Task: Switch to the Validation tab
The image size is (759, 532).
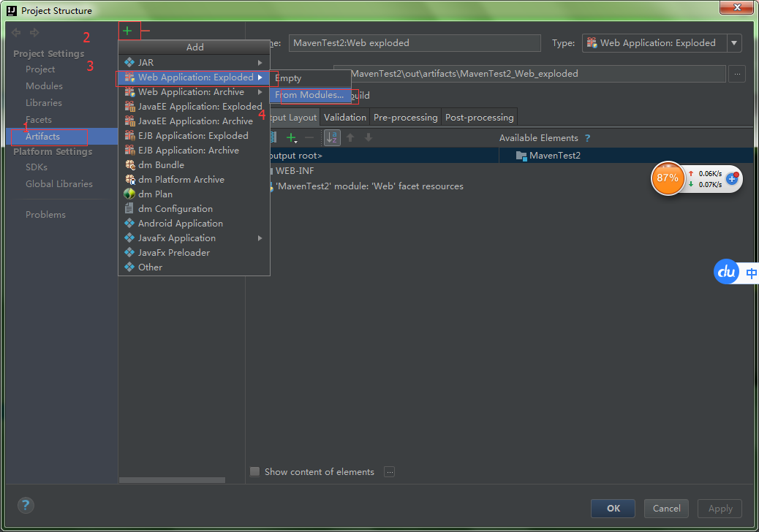Action: [x=344, y=118]
